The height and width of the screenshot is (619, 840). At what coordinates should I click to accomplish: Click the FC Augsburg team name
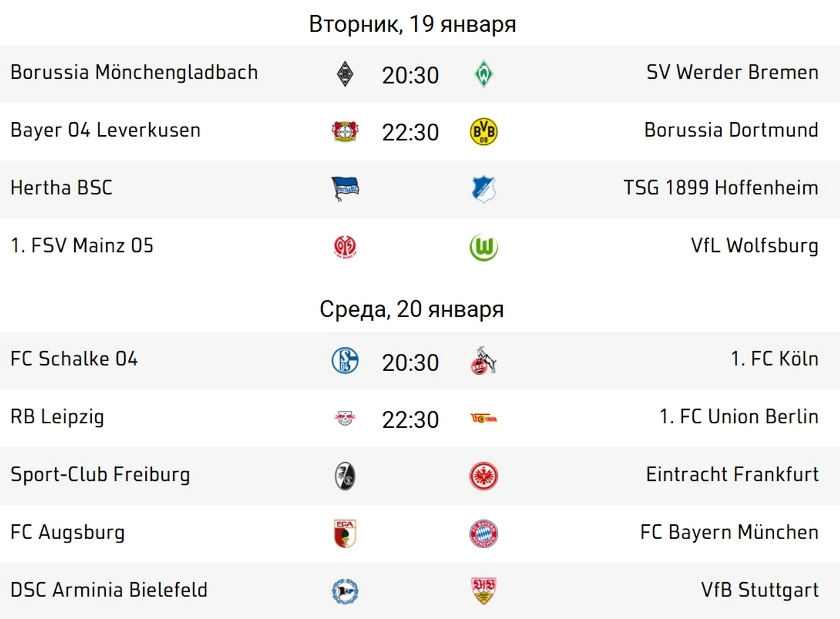(67, 532)
